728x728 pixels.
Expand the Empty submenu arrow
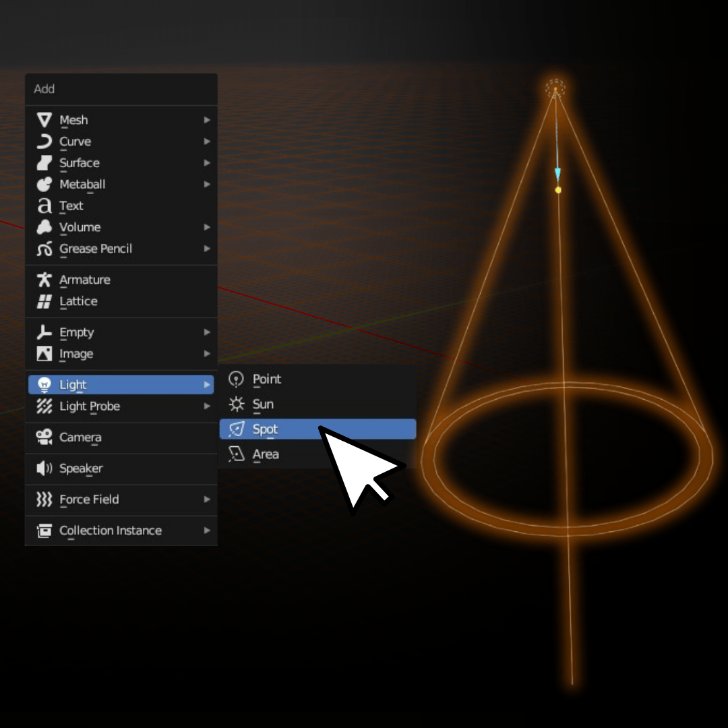point(207,332)
